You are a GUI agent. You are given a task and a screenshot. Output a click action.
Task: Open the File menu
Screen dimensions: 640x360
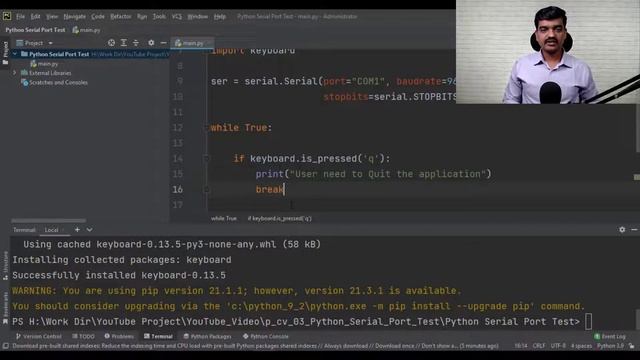[20, 17]
